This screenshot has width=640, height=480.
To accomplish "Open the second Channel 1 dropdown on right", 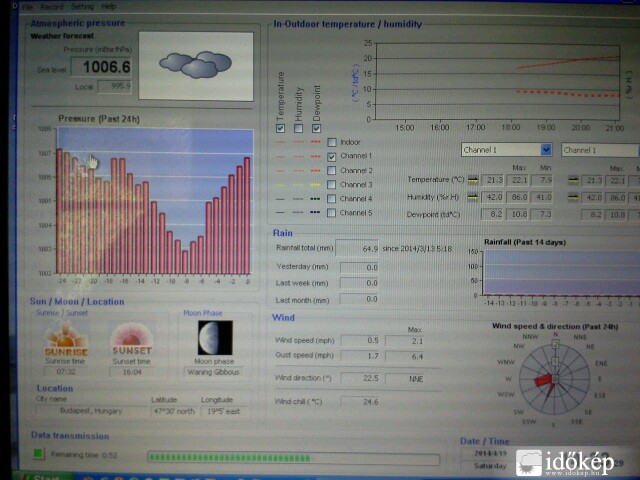I will (598, 150).
